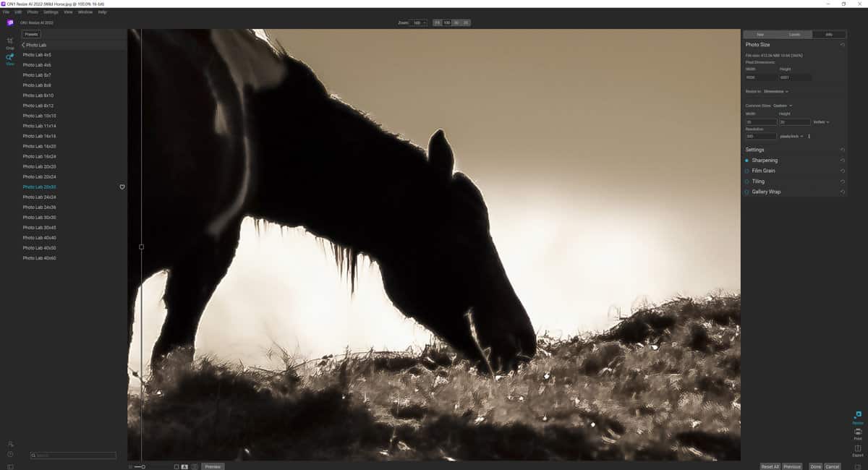Open the pixels/inch resolution dropdown
This screenshot has width=868, height=470.
pyautogui.click(x=791, y=136)
